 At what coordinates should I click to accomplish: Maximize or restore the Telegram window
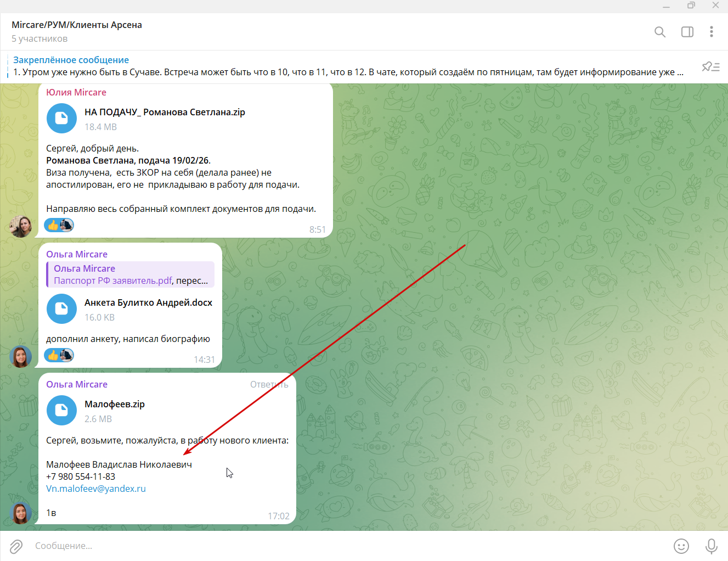coord(691,6)
